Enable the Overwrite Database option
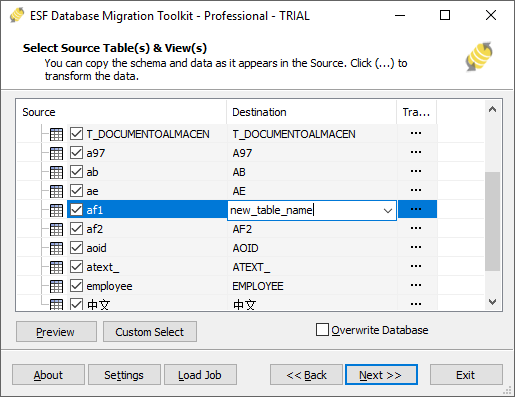This screenshot has height=397, width=515. tap(322, 330)
